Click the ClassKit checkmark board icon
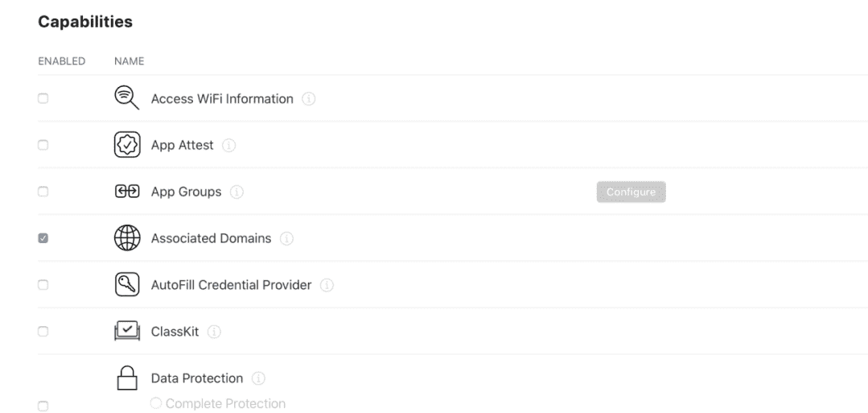This screenshot has width=868, height=413. click(x=127, y=331)
